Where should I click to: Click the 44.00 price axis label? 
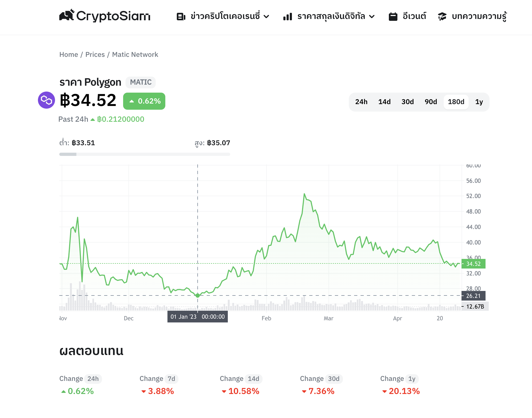474,227
